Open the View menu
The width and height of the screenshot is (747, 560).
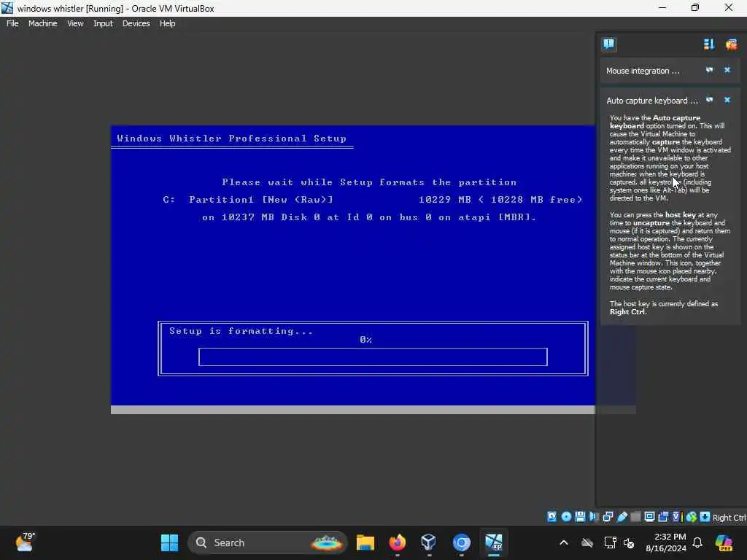click(75, 23)
